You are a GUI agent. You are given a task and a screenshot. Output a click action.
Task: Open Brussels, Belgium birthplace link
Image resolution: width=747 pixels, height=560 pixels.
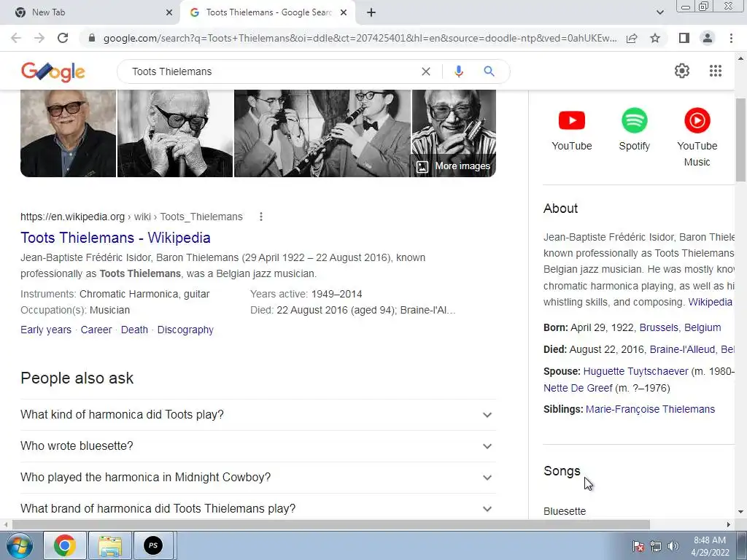tap(680, 327)
